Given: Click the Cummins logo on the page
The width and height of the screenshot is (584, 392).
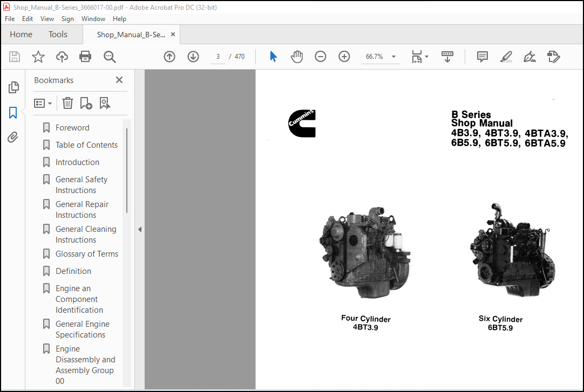Looking at the screenshot, I should tap(302, 123).
